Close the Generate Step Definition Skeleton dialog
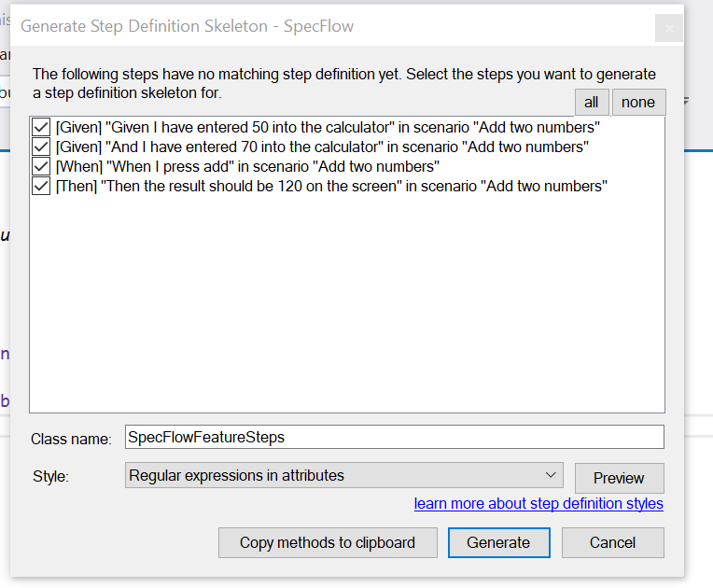The width and height of the screenshot is (713, 588). (x=669, y=28)
